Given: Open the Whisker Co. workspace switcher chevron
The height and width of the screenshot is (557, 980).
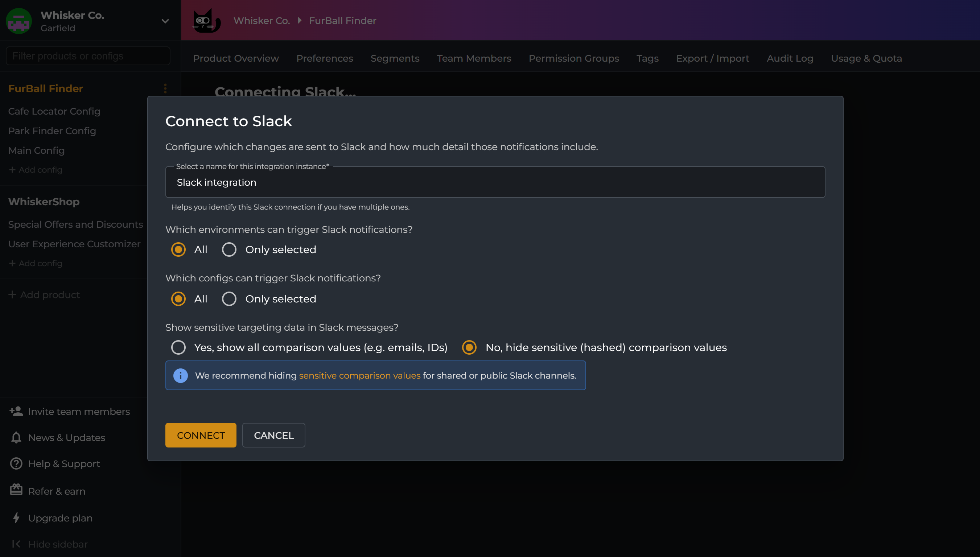Looking at the screenshot, I should point(165,21).
